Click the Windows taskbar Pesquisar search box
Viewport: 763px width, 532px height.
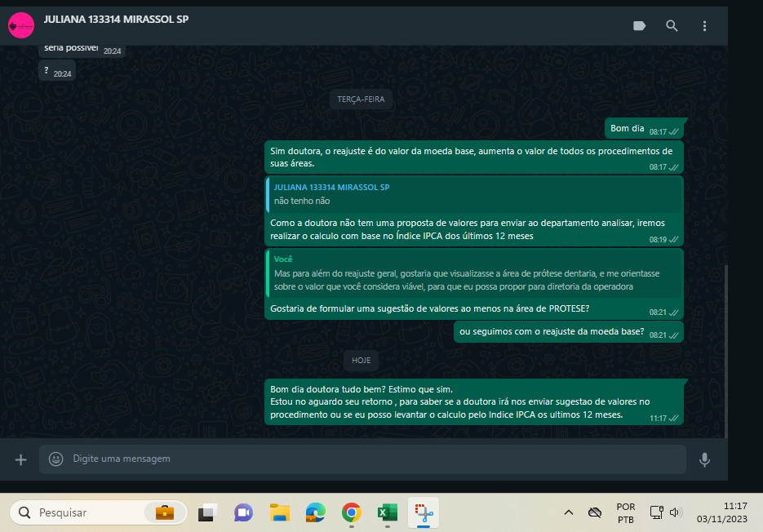coord(98,512)
